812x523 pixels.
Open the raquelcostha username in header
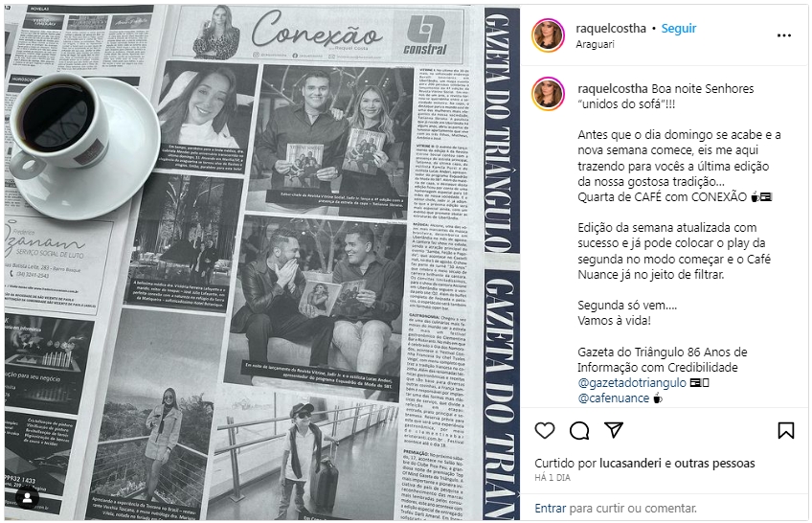[x=611, y=29]
